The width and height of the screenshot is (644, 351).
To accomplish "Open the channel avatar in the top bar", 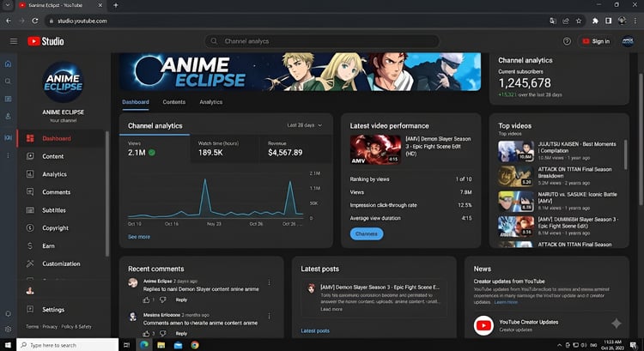I will (627, 41).
